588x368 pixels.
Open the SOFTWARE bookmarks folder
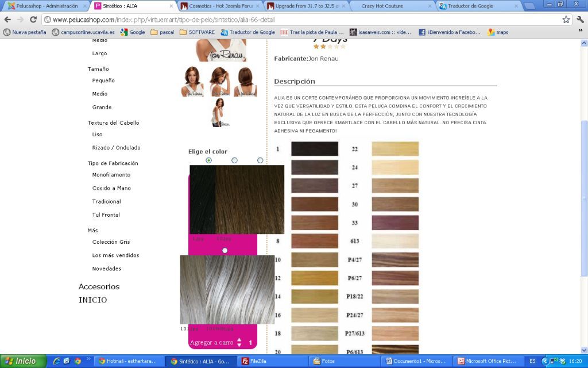[x=197, y=32]
